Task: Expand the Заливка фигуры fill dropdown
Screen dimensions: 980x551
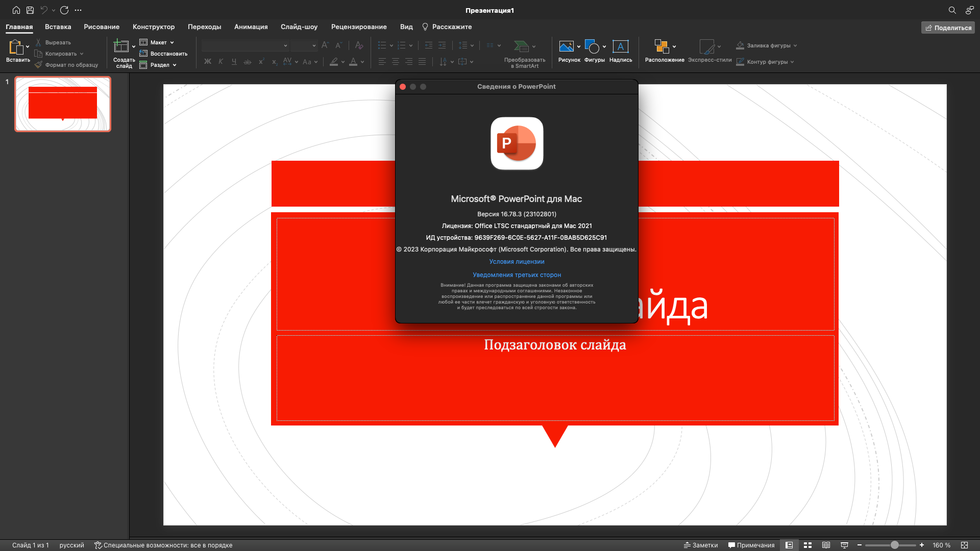Action: (795, 45)
